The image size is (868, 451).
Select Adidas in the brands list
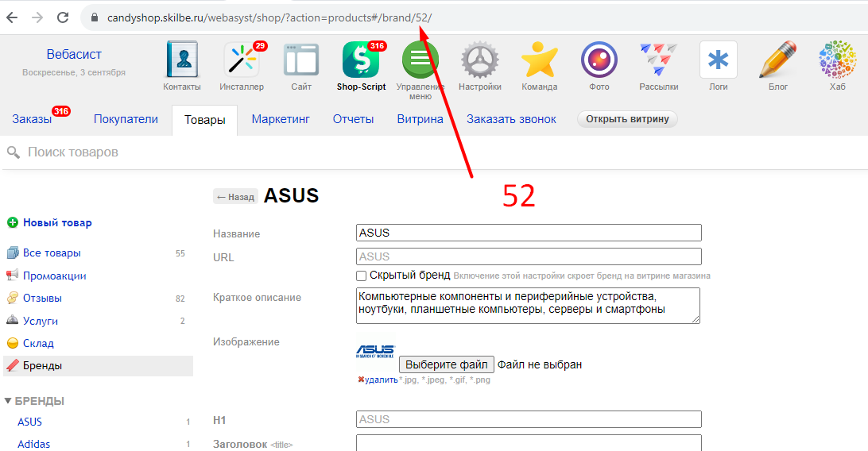pos(34,444)
